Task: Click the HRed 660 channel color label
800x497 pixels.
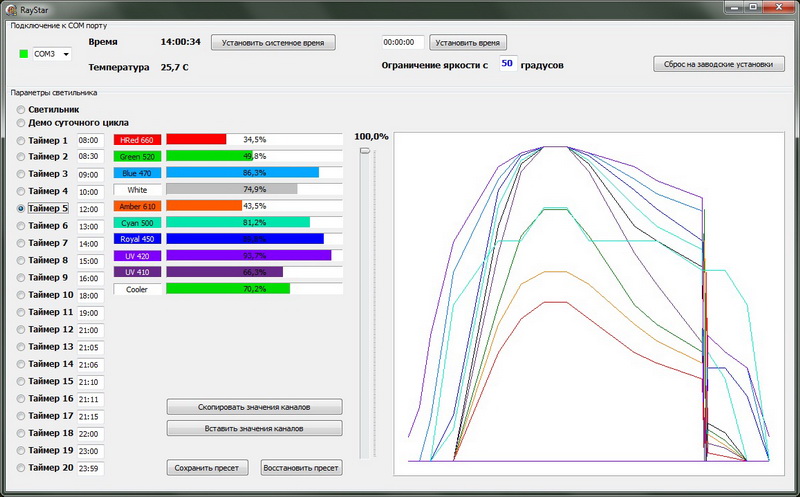Action: [137, 140]
